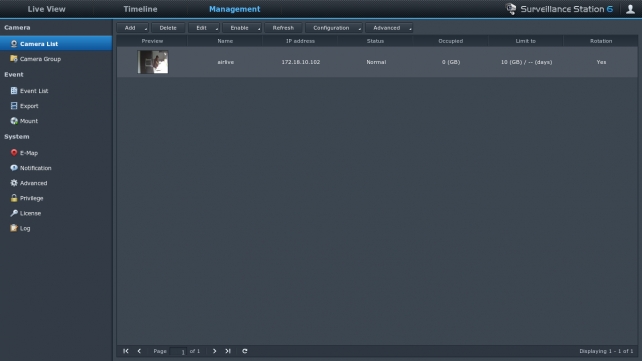
Task: Open the user account icon
Action: pos(630,9)
